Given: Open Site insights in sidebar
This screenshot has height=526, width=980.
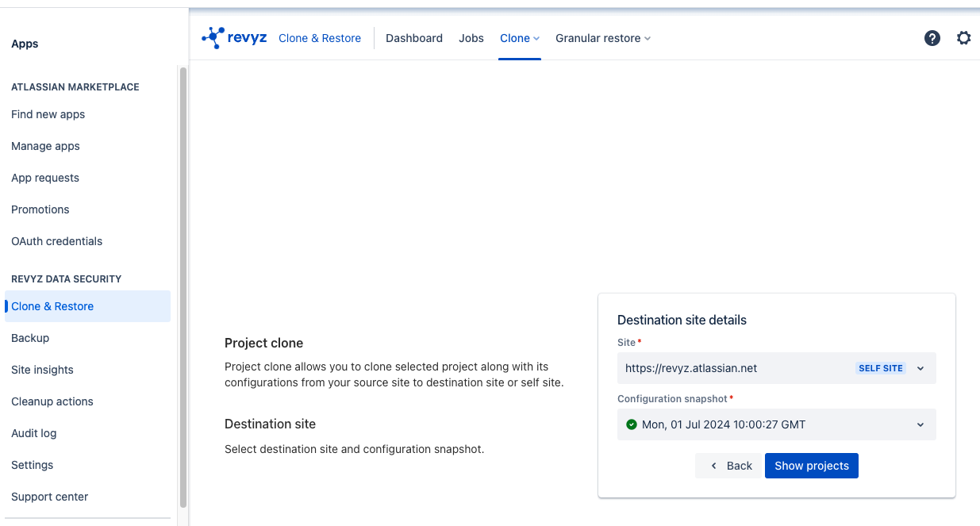Looking at the screenshot, I should coord(42,370).
